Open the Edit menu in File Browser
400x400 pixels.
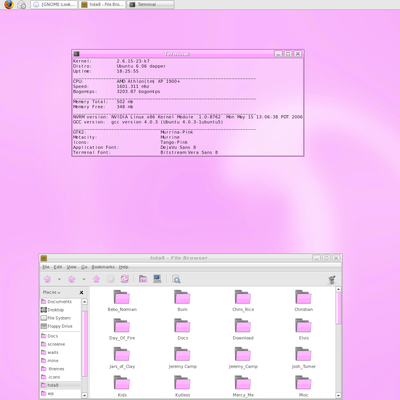(x=58, y=267)
